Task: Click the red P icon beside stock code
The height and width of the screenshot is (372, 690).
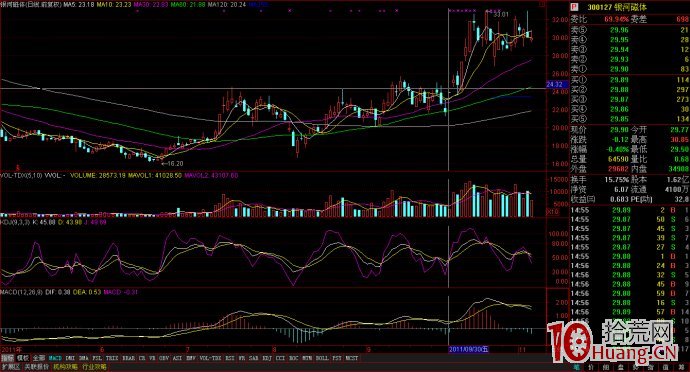Action: click(x=574, y=7)
